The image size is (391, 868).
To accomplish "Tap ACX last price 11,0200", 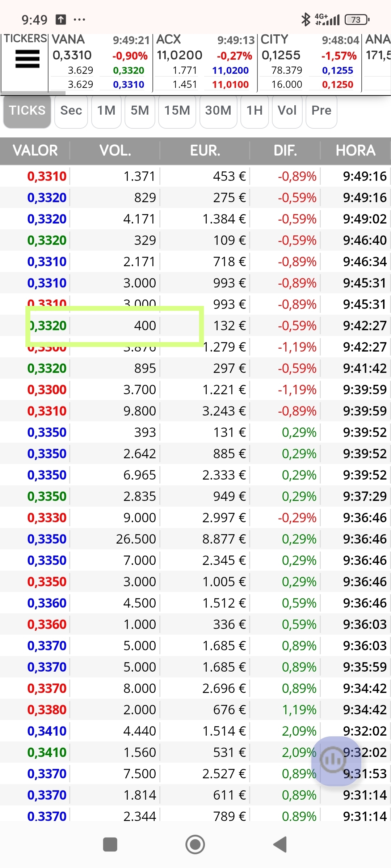I will click(180, 55).
